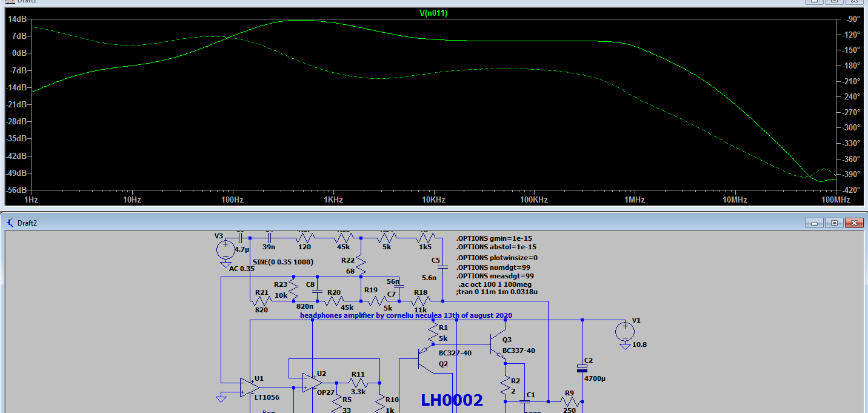Select the R22 resistor symbol

click(x=361, y=263)
